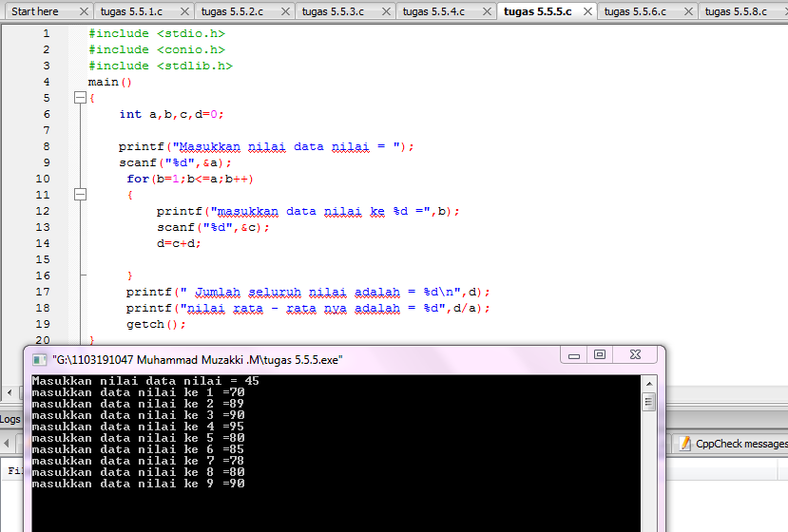The height and width of the screenshot is (532, 788).
Task: Click console line 'masukkan data nilai ke 7 =78'
Action: (138, 461)
